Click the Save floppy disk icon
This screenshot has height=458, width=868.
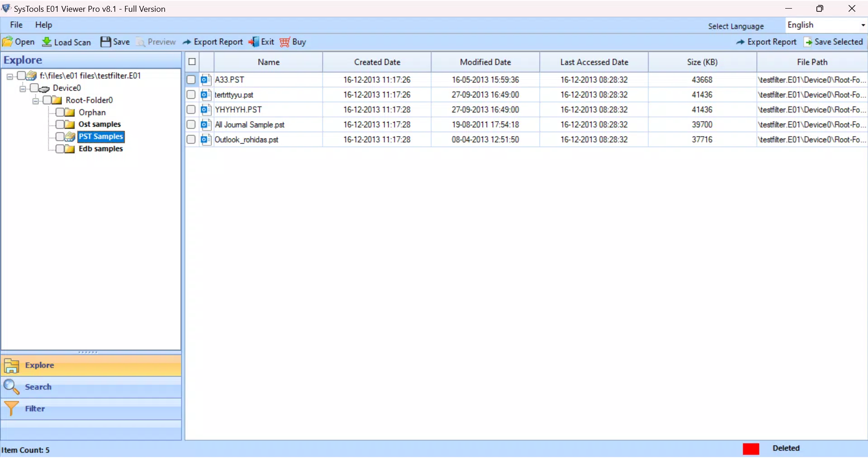coord(105,42)
